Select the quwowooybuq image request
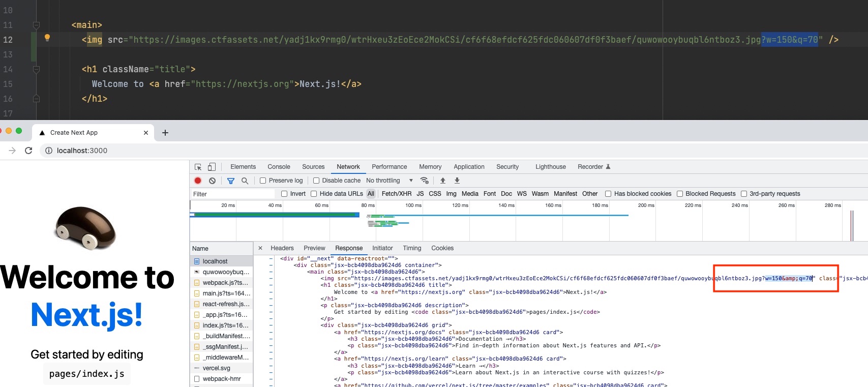This screenshot has height=387, width=868. click(x=222, y=272)
